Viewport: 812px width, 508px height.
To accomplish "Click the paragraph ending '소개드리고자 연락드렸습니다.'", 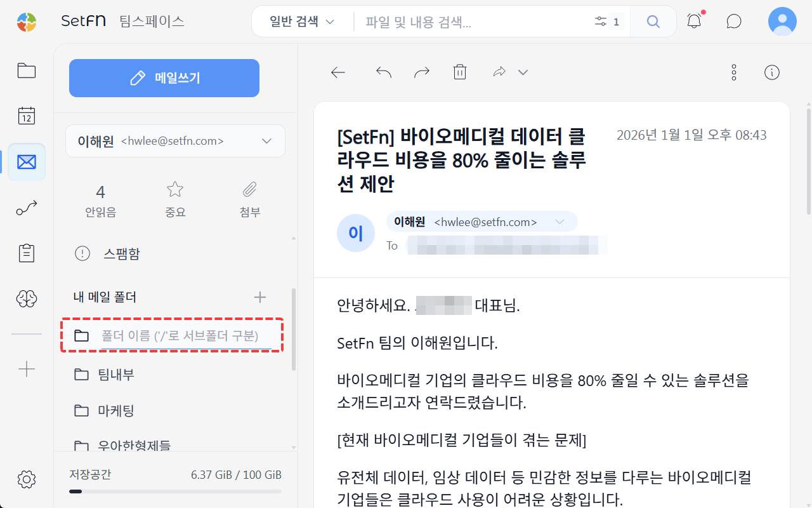I will coord(543,391).
